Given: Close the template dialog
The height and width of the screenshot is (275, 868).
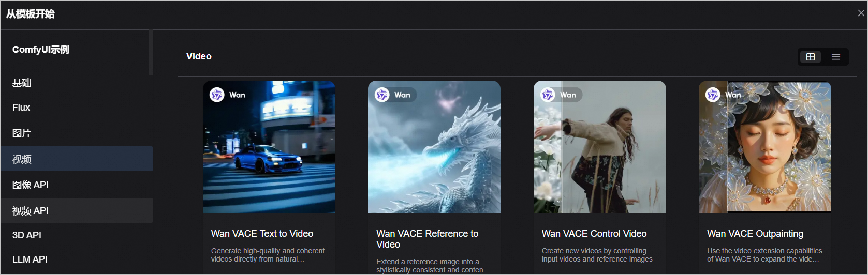Looking at the screenshot, I should click(x=861, y=13).
